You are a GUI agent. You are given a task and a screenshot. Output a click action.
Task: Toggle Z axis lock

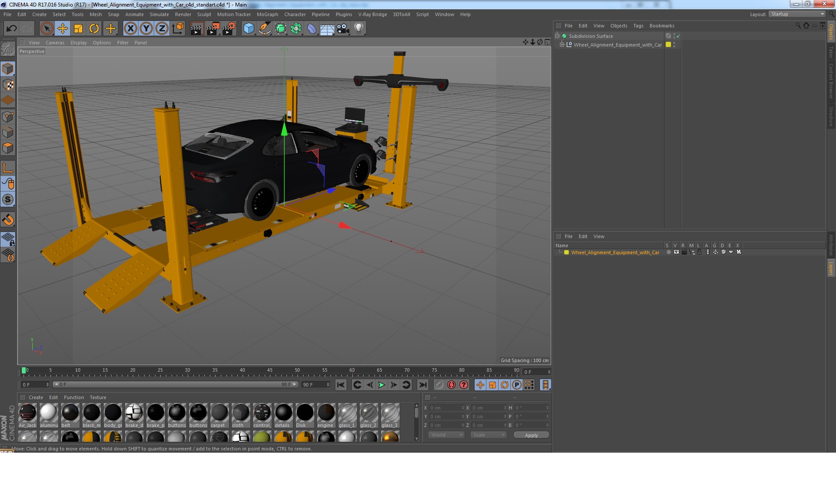tap(162, 29)
